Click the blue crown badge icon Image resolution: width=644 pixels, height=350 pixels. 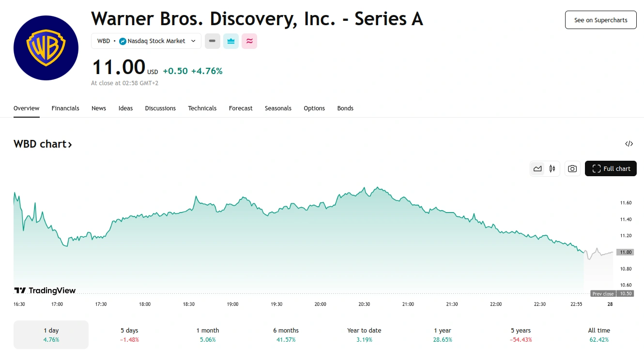click(x=231, y=41)
